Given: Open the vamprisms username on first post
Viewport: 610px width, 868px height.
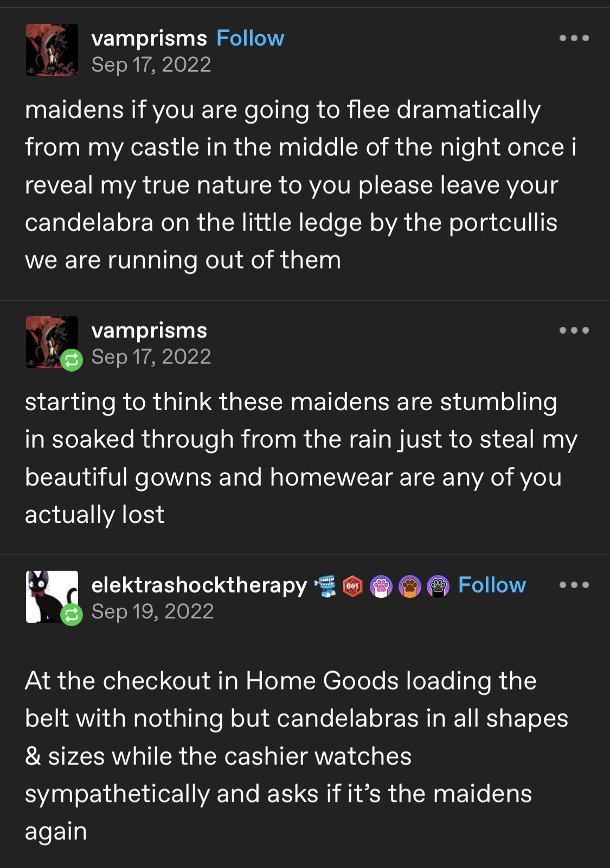Looking at the screenshot, I should pyautogui.click(x=149, y=39).
